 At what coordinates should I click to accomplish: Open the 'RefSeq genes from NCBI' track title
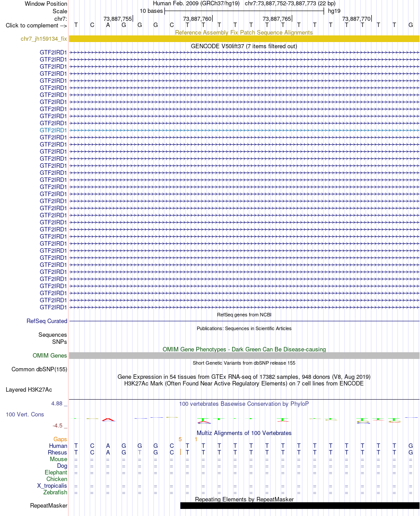(x=244, y=315)
